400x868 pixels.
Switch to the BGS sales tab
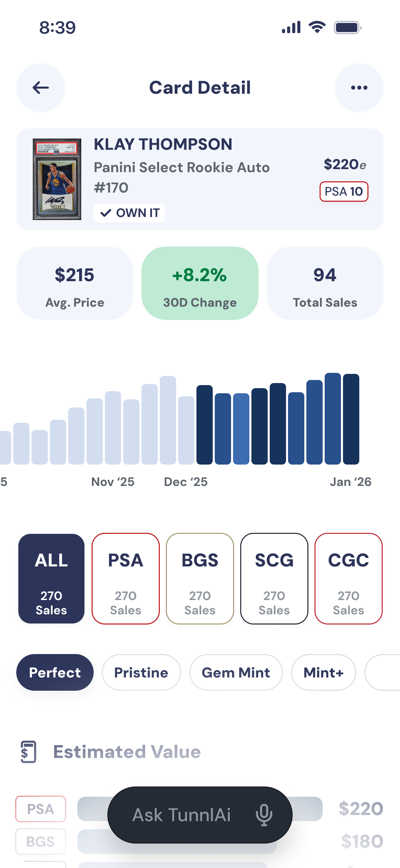pyautogui.click(x=200, y=579)
